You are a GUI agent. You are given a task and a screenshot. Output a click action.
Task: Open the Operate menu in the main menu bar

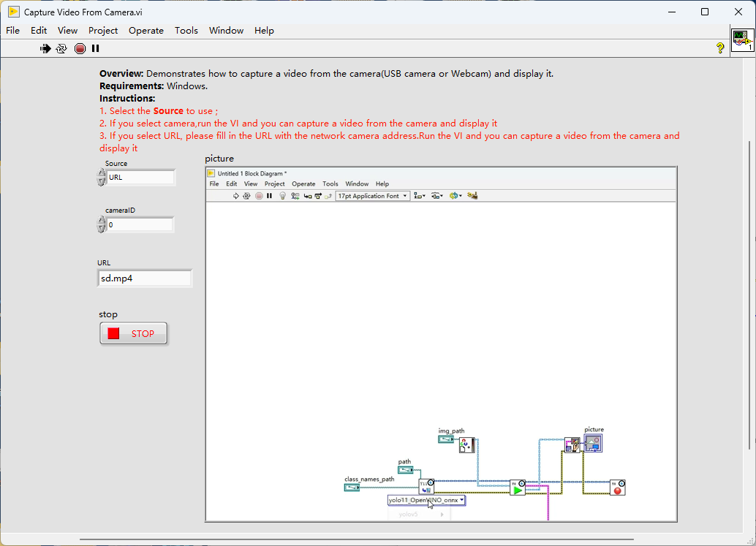coord(146,30)
